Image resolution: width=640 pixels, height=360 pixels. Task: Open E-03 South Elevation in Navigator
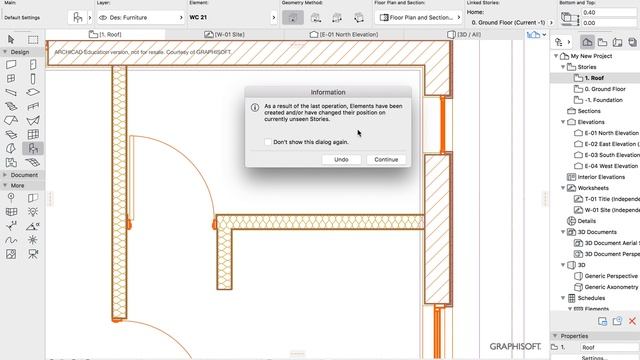click(x=611, y=155)
